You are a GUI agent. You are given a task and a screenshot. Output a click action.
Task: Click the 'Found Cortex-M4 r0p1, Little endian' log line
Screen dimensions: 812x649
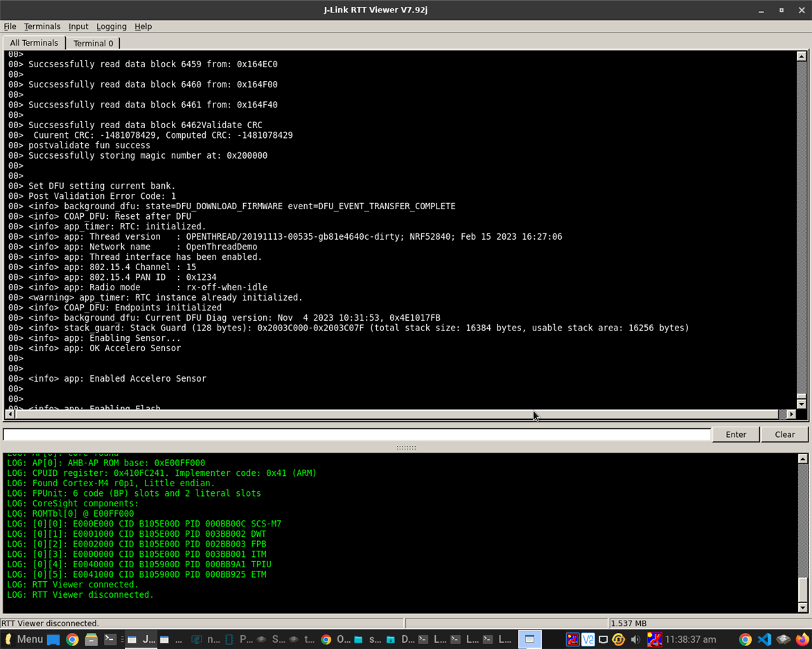[111, 483]
